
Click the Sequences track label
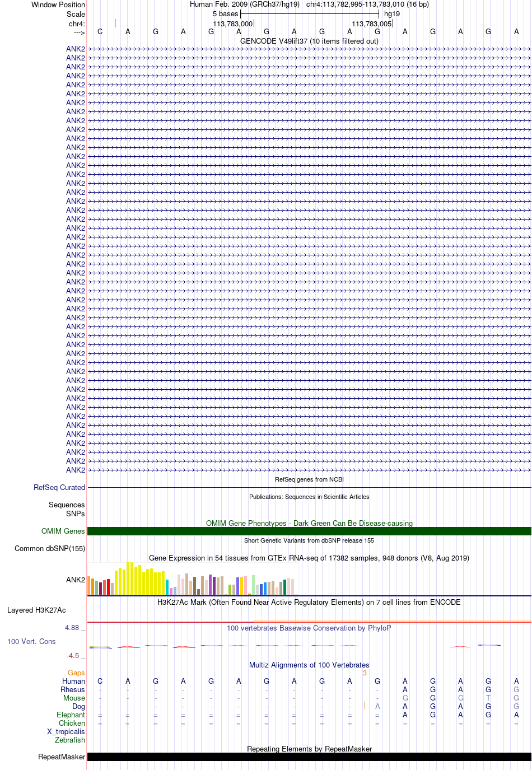(67, 505)
